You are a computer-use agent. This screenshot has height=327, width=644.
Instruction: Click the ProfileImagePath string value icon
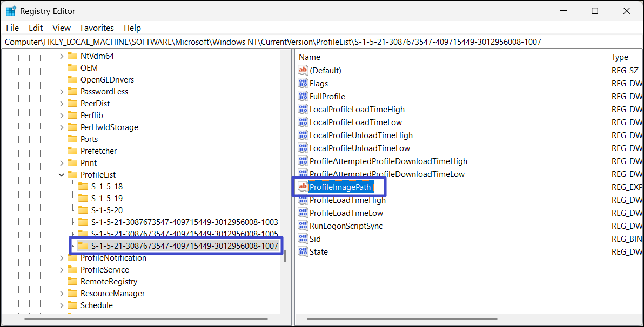[x=303, y=187]
